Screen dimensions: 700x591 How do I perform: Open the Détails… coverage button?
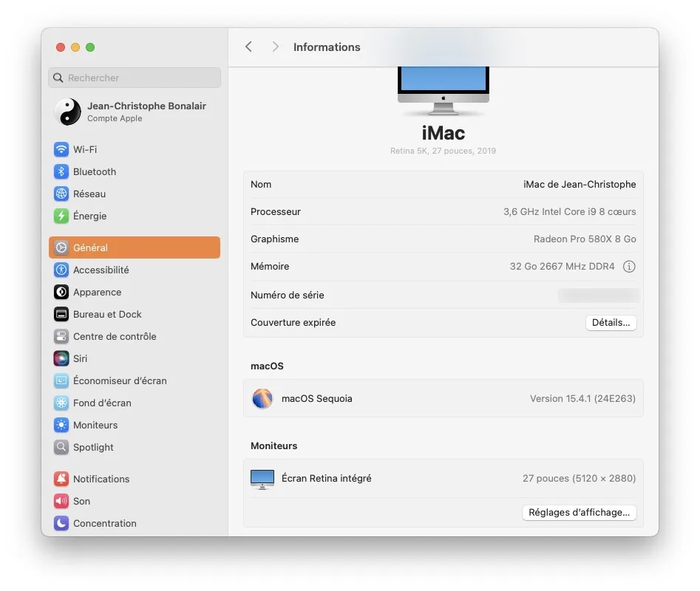coord(611,323)
